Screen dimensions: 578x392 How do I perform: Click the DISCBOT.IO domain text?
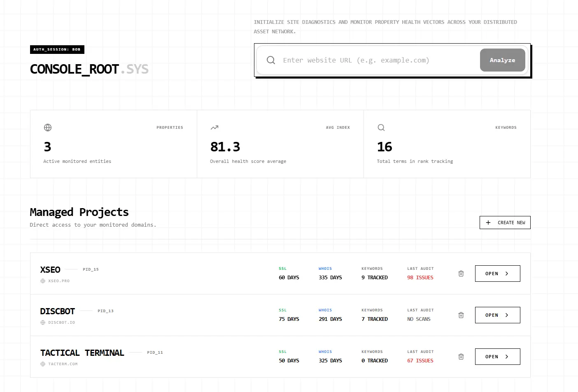point(62,322)
